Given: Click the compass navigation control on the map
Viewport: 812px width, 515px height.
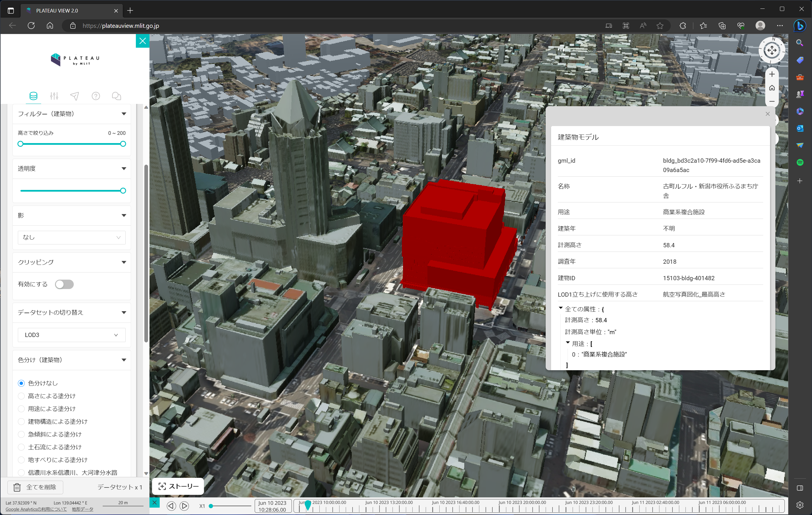Looking at the screenshot, I should 772,50.
